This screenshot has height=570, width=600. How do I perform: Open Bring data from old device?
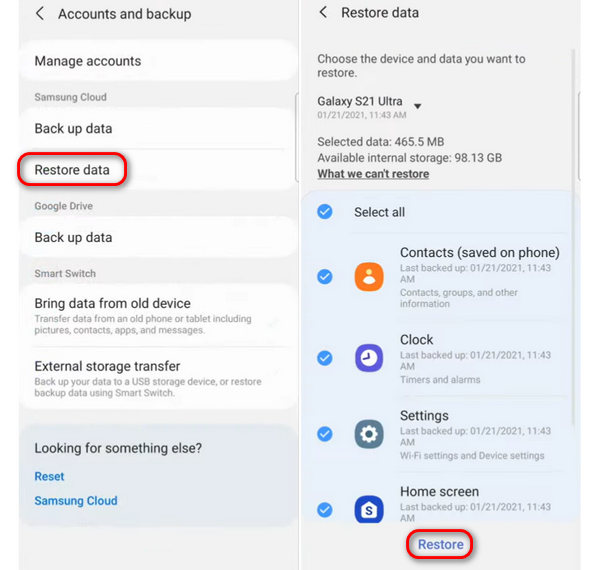click(x=159, y=316)
